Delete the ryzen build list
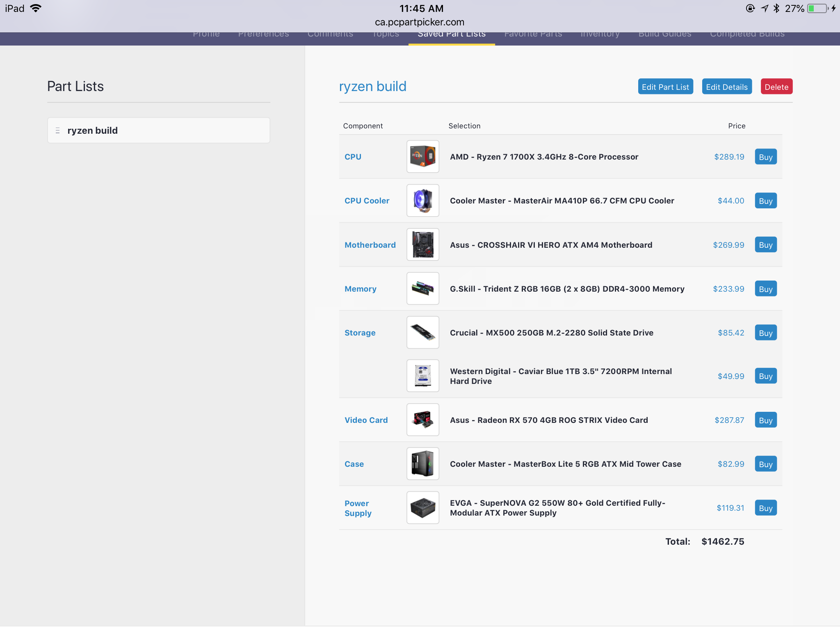 point(776,87)
